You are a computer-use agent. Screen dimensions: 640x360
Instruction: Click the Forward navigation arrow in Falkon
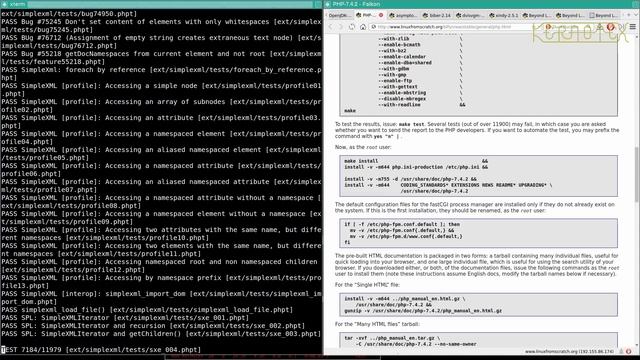341,27
